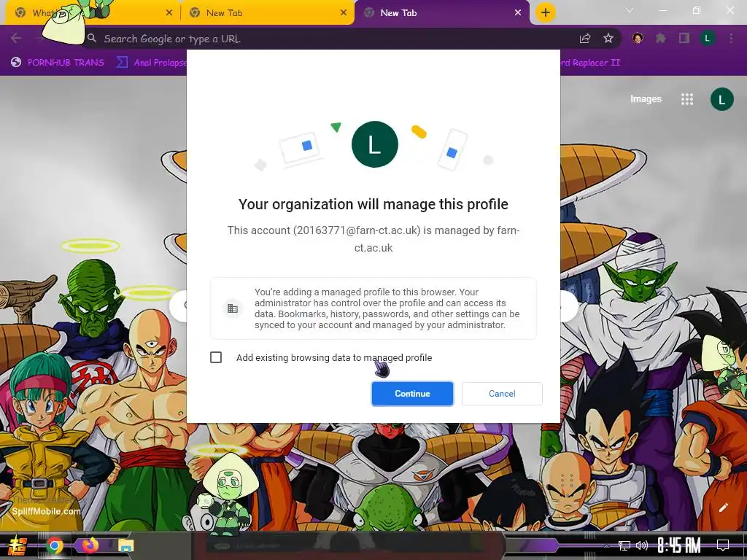The image size is (747, 560).
Task: Open Firefox from the taskbar
Action: click(x=90, y=545)
